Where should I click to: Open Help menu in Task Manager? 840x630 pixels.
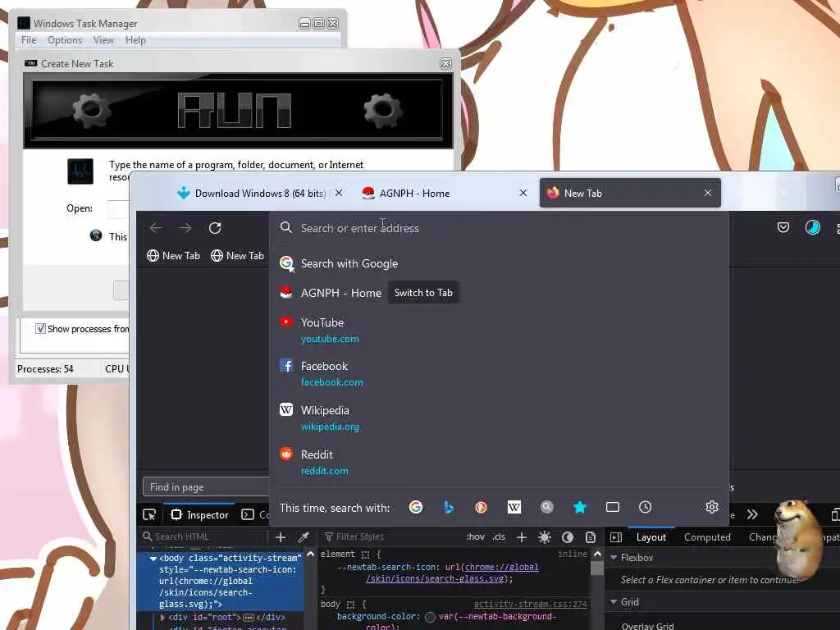pos(135,40)
